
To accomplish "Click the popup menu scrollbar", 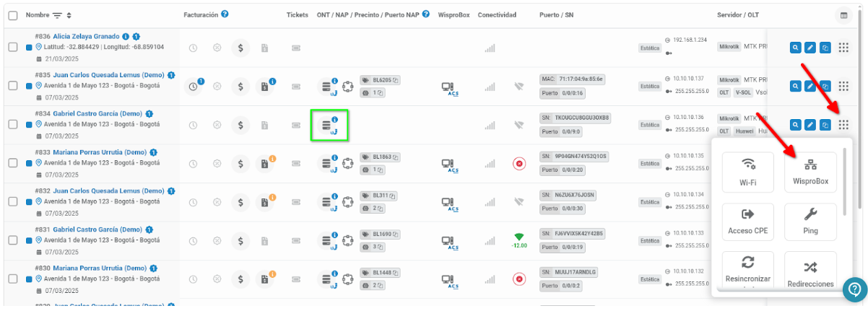I will tap(844, 180).
